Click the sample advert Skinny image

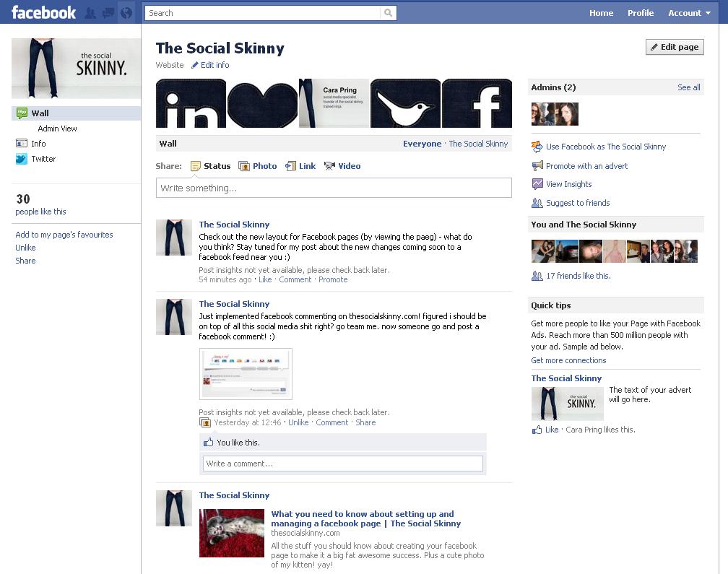tap(568, 403)
